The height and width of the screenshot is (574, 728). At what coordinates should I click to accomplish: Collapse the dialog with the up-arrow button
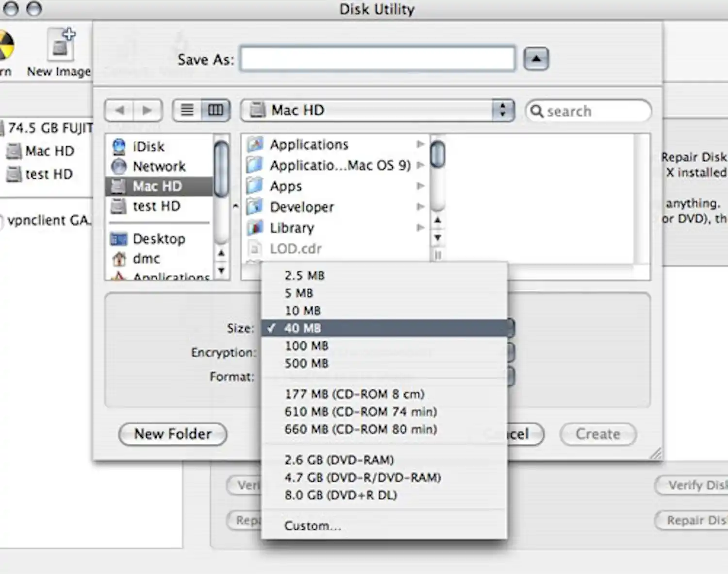tap(535, 58)
